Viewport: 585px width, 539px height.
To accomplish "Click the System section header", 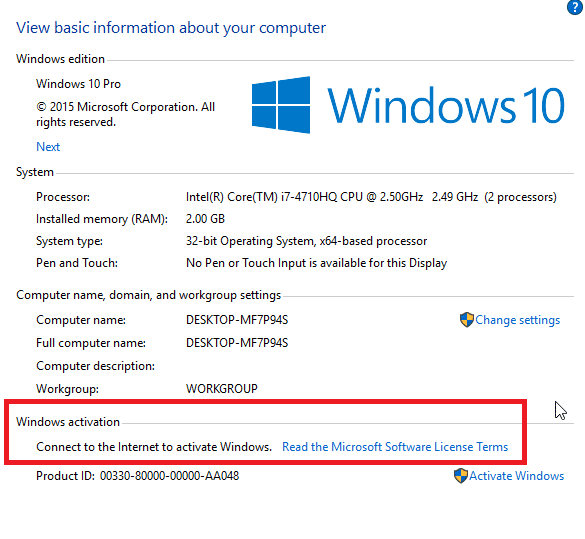I will pyautogui.click(x=35, y=172).
